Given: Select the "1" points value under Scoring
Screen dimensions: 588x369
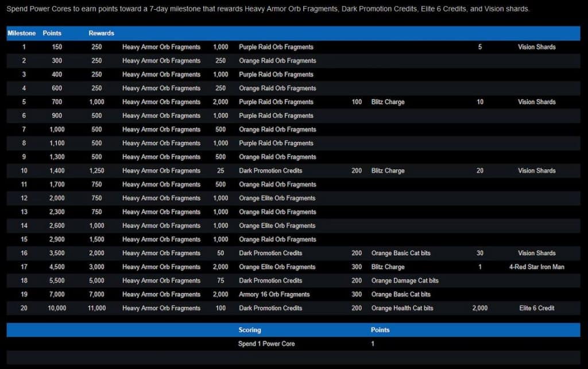Looking at the screenshot, I should tap(373, 344).
